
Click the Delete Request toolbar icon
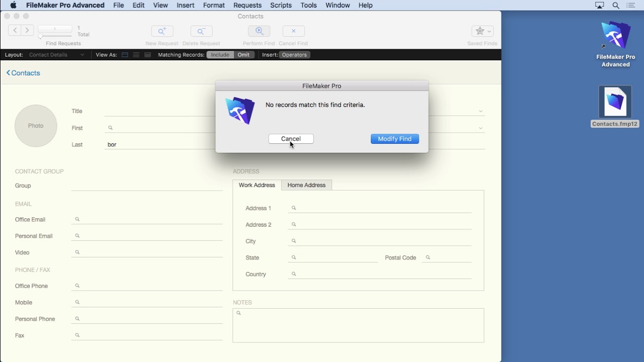pos(201,31)
